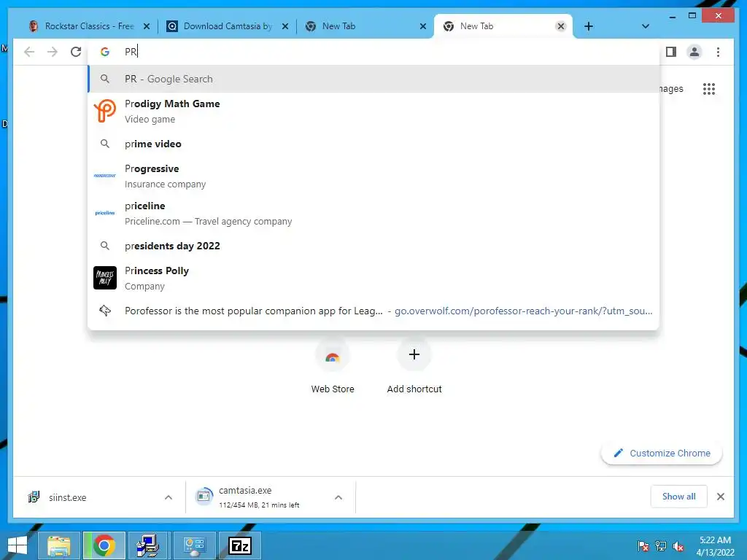The height and width of the screenshot is (560, 747).
Task: Close the active New Tab
Action: click(561, 26)
